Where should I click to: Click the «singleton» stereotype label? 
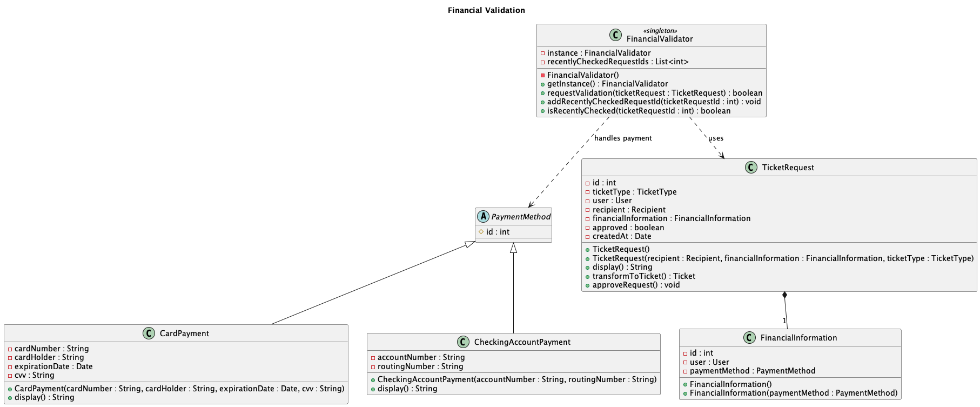(660, 31)
